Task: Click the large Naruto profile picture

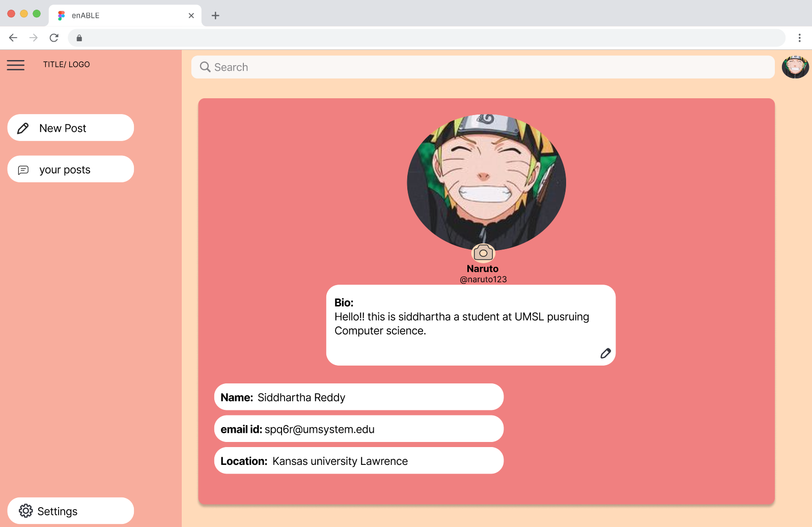Action: click(x=486, y=183)
